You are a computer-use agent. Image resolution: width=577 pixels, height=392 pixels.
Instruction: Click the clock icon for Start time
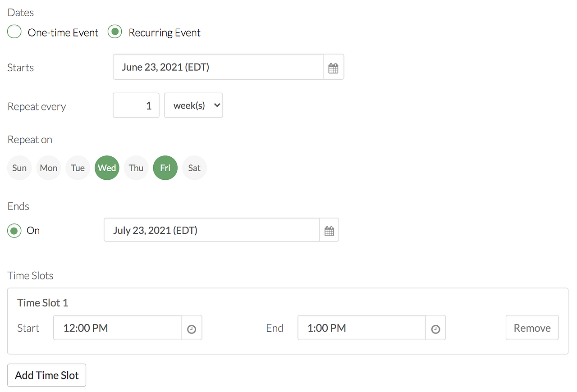(192, 328)
